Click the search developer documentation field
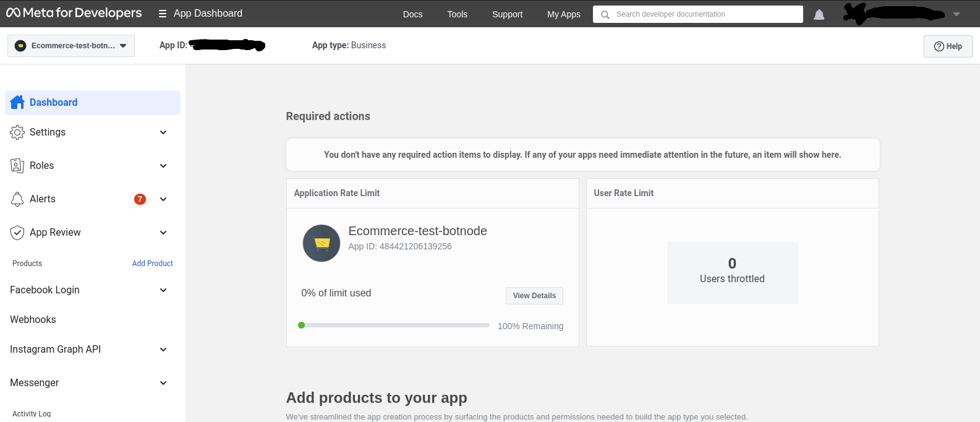 [698, 14]
